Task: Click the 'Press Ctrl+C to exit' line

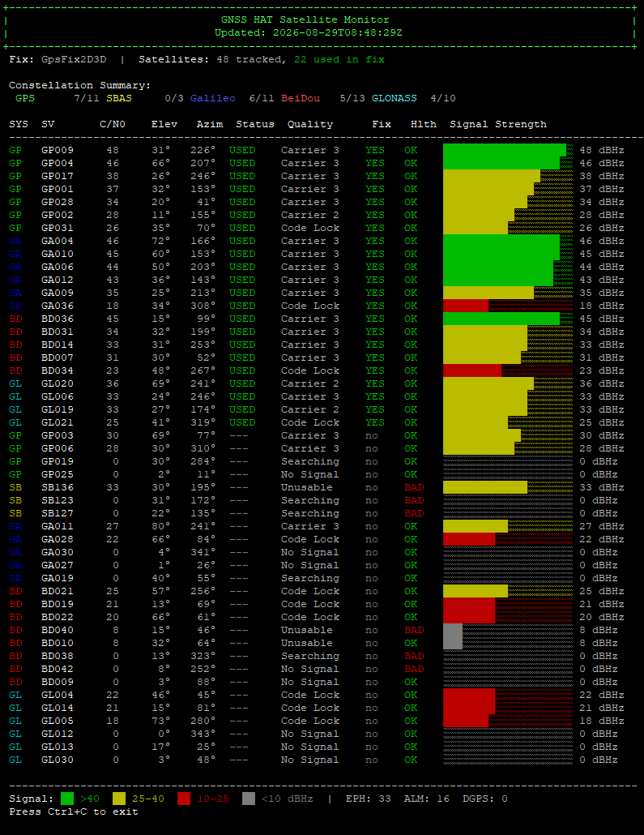Action: [x=74, y=811]
